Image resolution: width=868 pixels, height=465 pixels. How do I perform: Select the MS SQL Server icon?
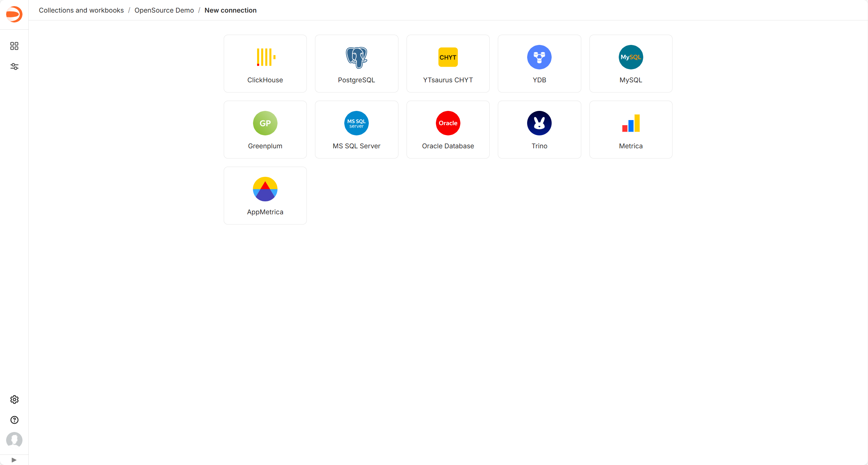[x=357, y=123]
